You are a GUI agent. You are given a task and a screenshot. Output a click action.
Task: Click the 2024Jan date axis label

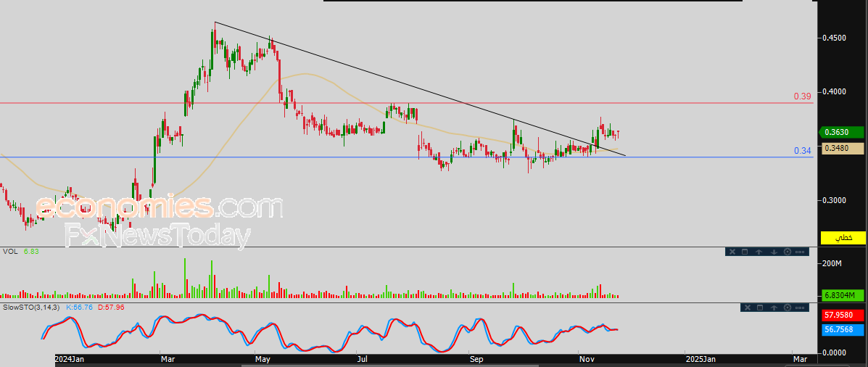tap(69, 359)
